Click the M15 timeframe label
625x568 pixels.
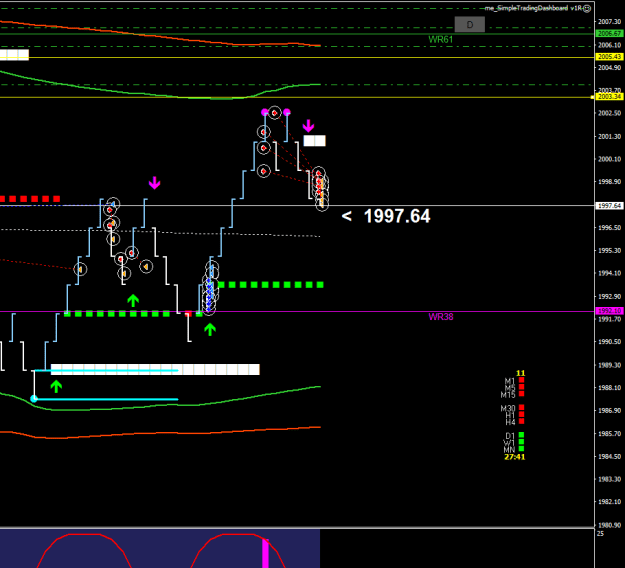(508, 395)
